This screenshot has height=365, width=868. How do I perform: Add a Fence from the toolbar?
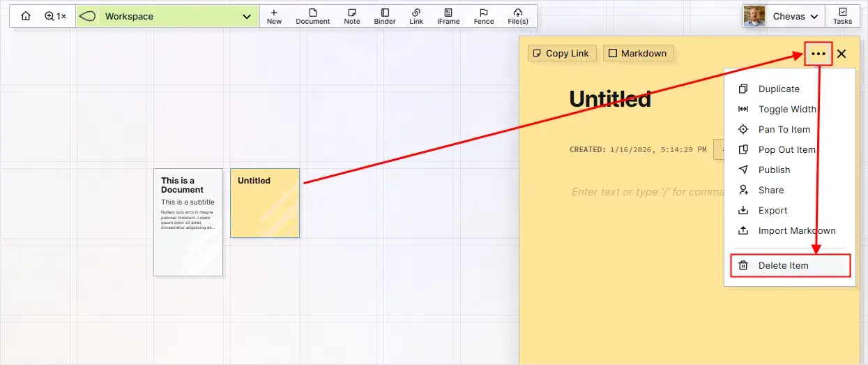484,16
